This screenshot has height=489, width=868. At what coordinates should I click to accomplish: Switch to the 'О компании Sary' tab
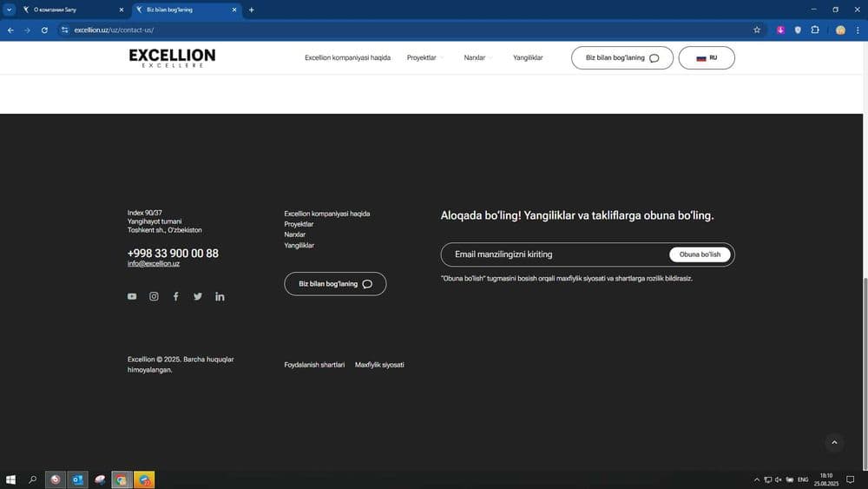74,10
